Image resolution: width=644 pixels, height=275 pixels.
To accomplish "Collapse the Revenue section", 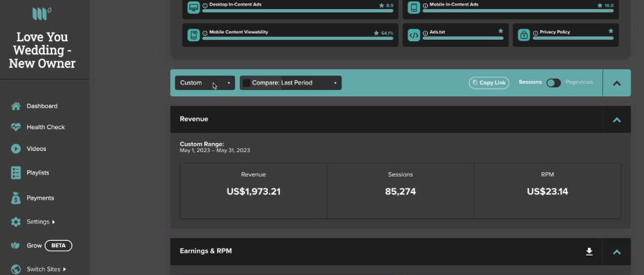I will pos(617,119).
